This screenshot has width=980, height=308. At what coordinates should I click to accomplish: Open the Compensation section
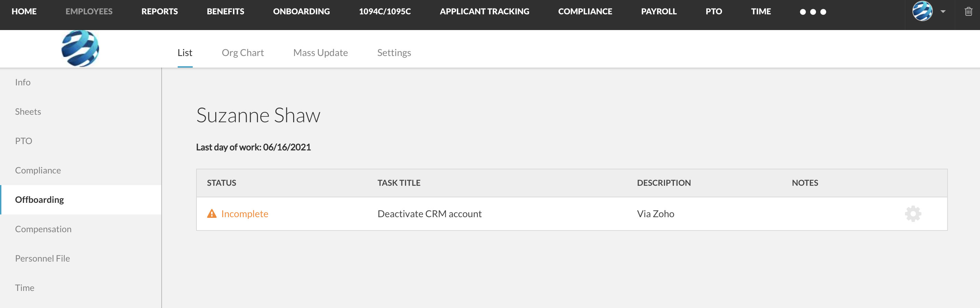tap(43, 228)
